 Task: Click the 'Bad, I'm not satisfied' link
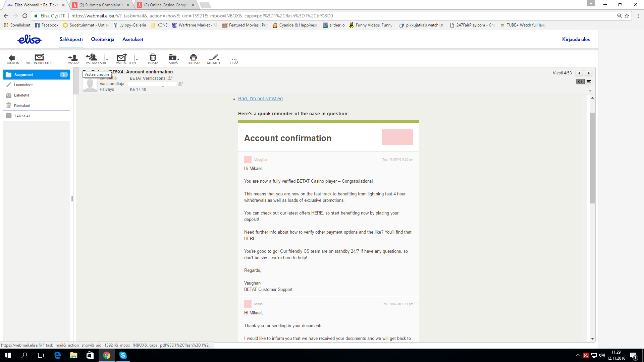(x=260, y=99)
